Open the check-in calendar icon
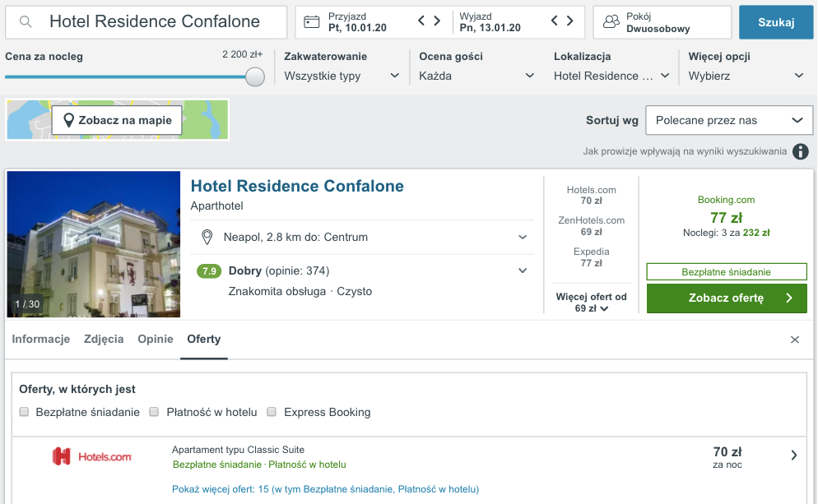 312,22
